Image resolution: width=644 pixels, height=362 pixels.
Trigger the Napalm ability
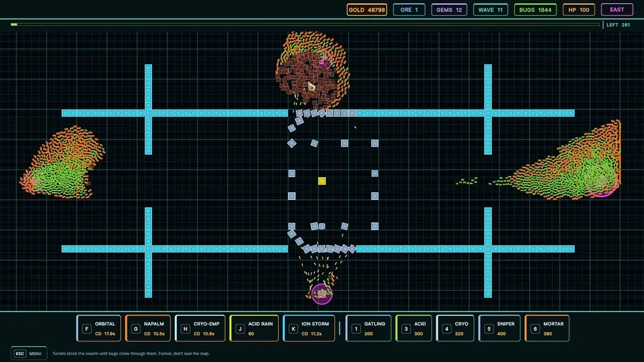[x=147, y=328]
